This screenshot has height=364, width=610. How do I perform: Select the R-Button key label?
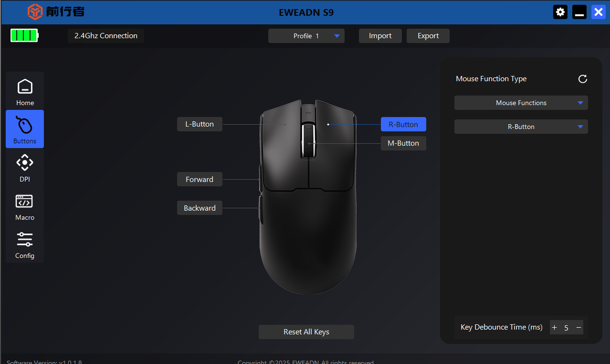pos(404,125)
